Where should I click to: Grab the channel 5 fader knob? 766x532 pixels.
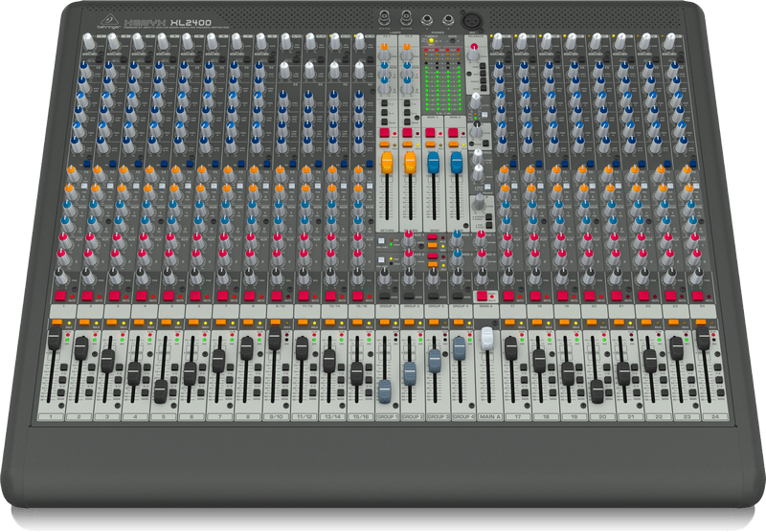161,390
